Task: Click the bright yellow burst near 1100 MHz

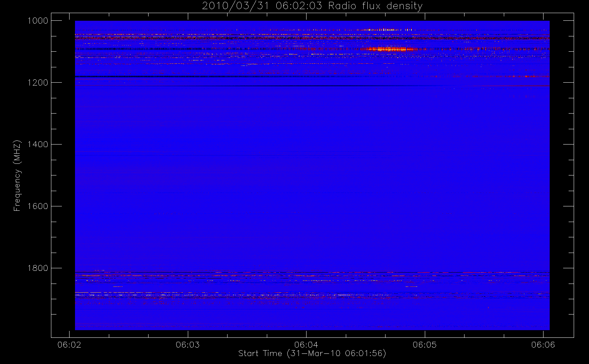Action: [391, 49]
